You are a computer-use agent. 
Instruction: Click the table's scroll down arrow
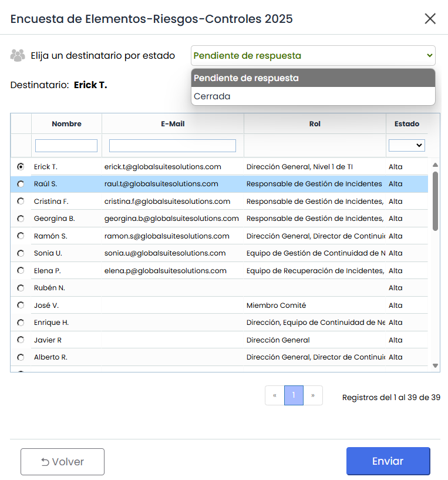pos(435,365)
